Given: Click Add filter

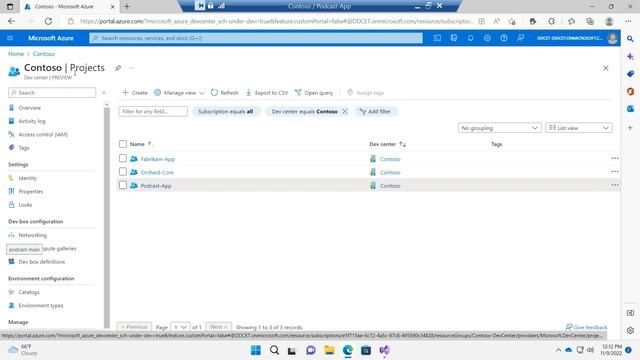Looking at the screenshot, I should click(375, 111).
